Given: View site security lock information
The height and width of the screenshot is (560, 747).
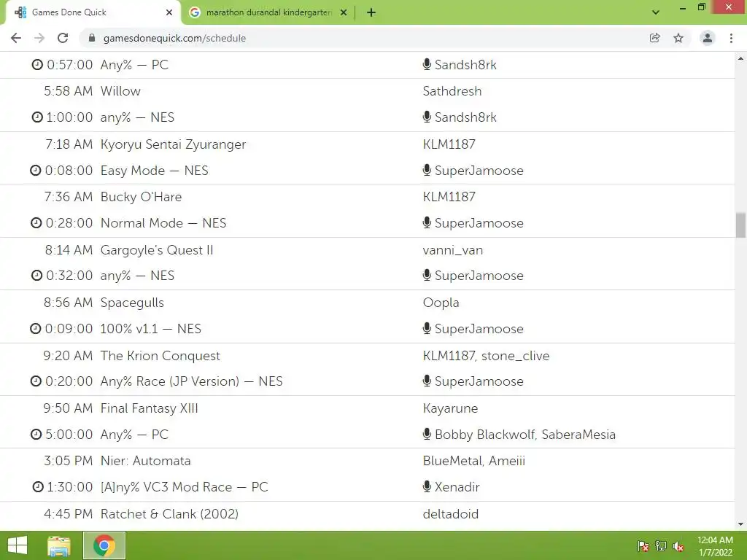Looking at the screenshot, I should 92,38.
